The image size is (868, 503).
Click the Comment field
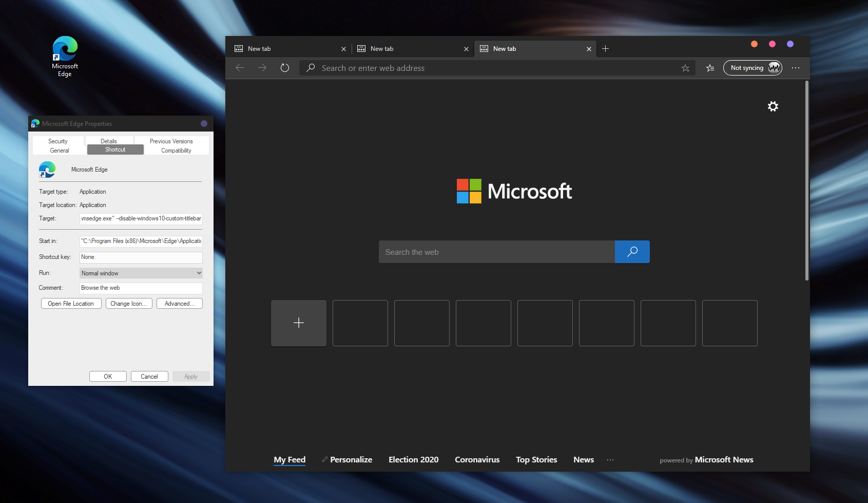tap(141, 288)
